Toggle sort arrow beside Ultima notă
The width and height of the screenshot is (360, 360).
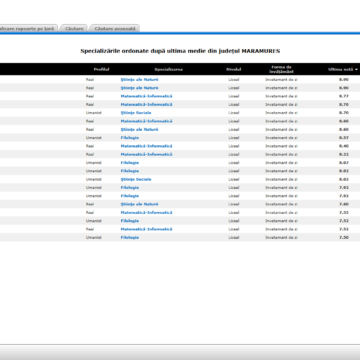coord(356,69)
